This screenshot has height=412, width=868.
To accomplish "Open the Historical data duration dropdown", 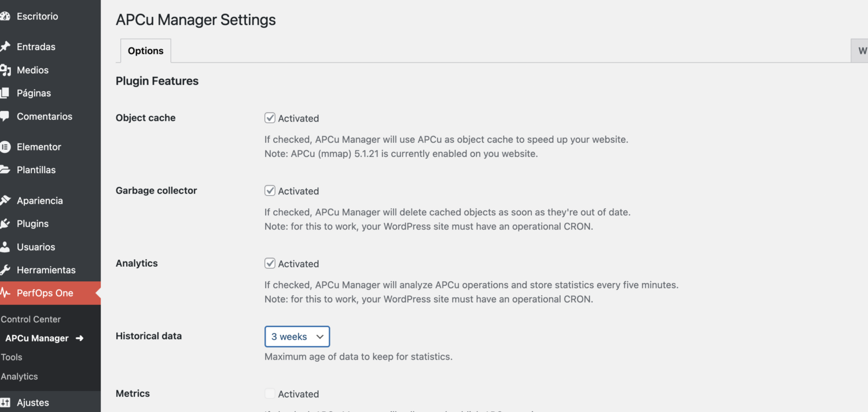I will click(297, 336).
